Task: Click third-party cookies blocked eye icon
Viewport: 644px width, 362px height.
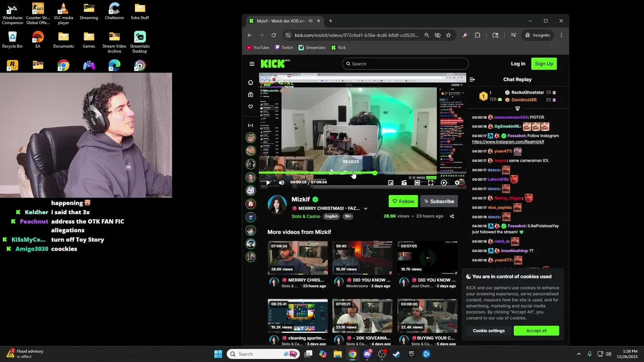Action: coord(438,35)
